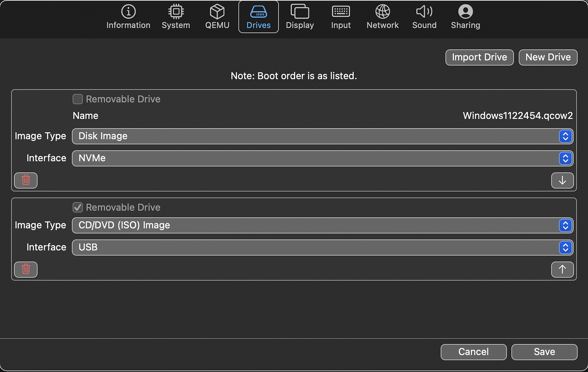
Task: Open the Input settings pane
Action: [341, 17]
